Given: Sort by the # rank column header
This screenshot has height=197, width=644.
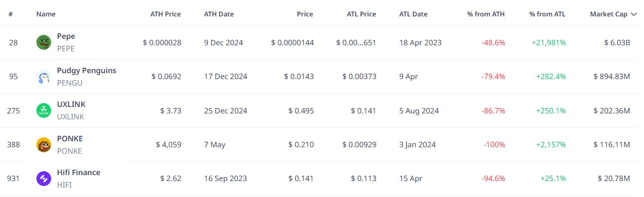Looking at the screenshot, I should pos(10,14).
